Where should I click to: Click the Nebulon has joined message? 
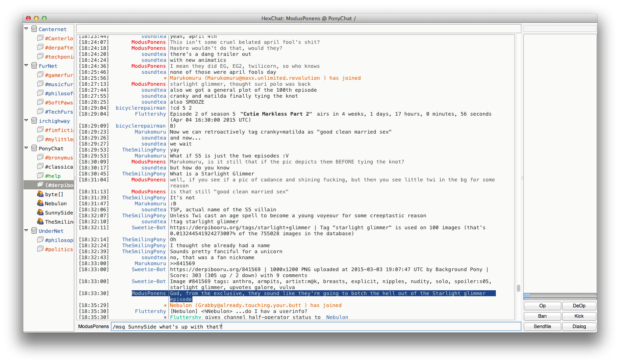click(256, 305)
